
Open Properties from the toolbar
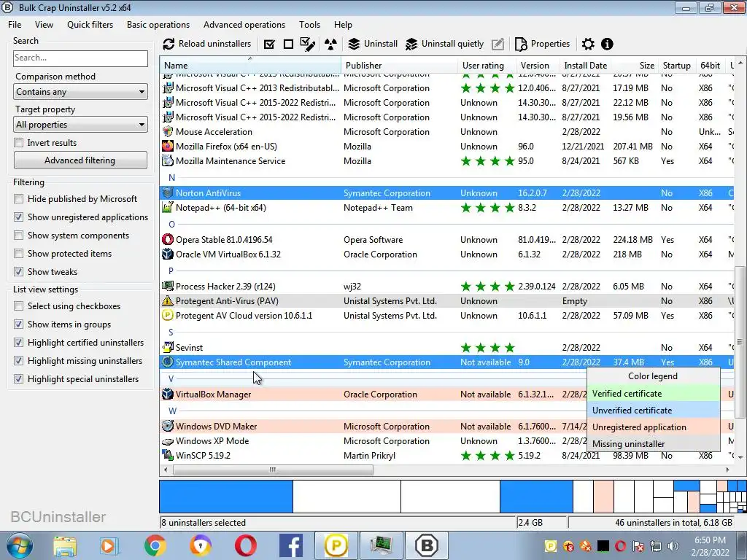point(543,44)
